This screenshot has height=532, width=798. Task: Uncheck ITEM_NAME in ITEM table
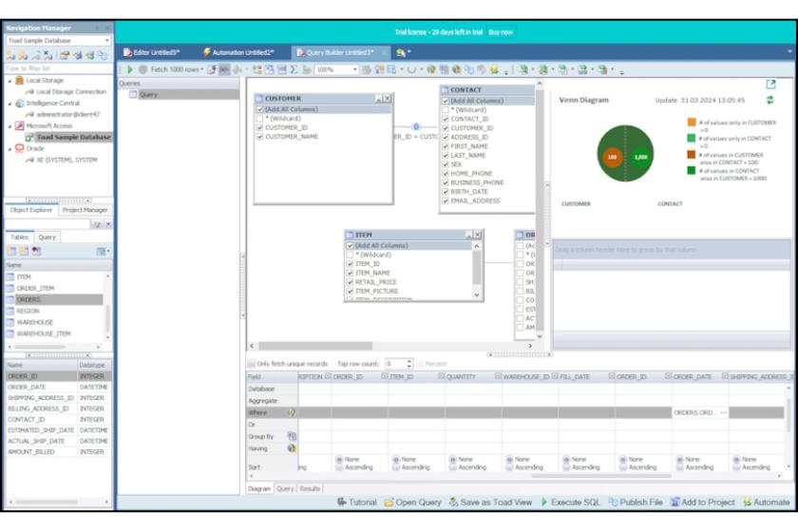click(x=350, y=274)
